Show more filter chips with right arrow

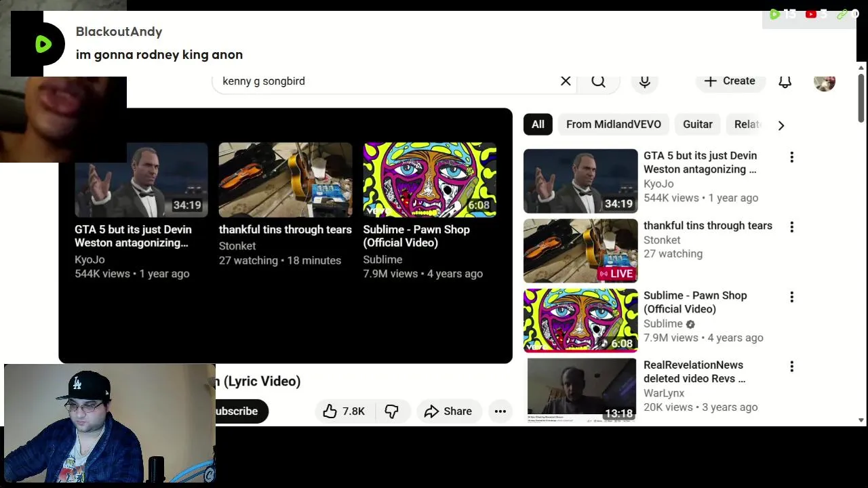(781, 125)
